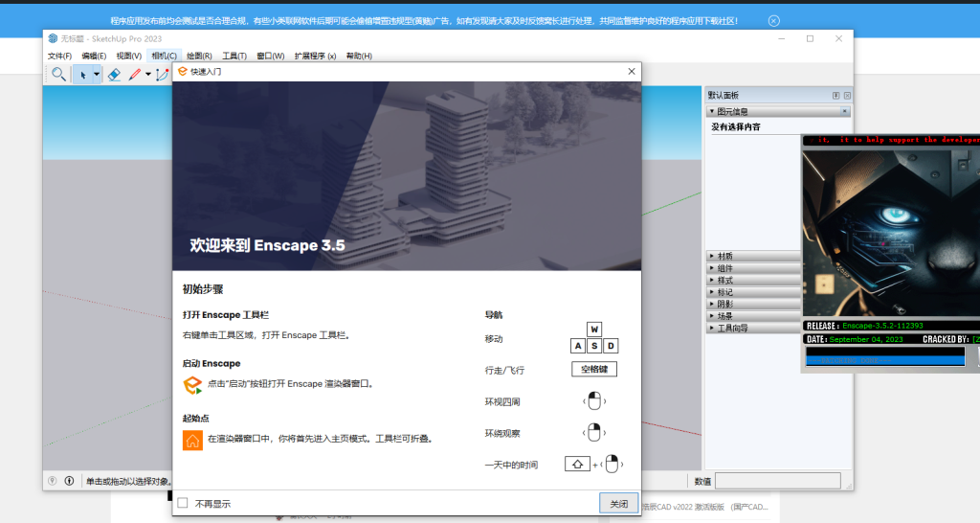Dismiss the blue notice banner with X
The image size is (980, 523).
tap(773, 21)
